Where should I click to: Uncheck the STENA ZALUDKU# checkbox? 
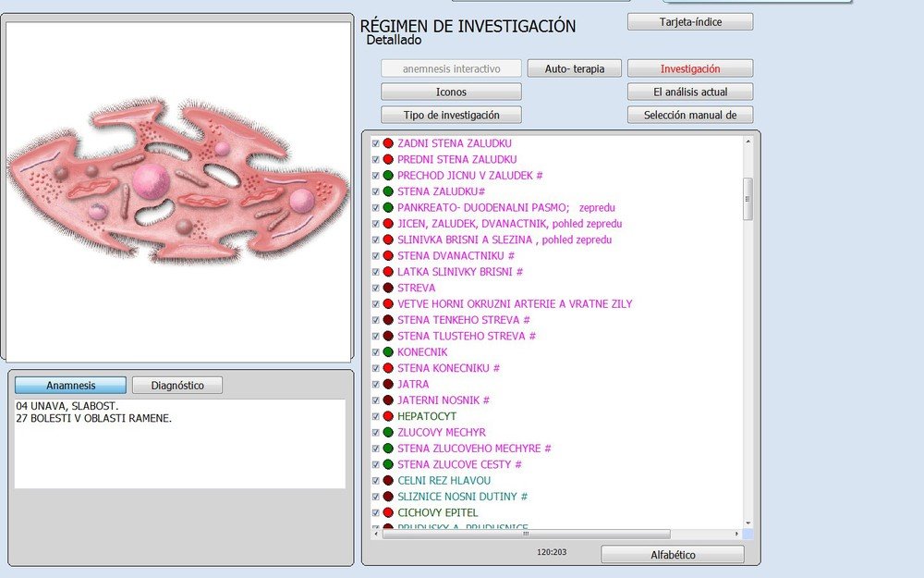tap(374, 191)
